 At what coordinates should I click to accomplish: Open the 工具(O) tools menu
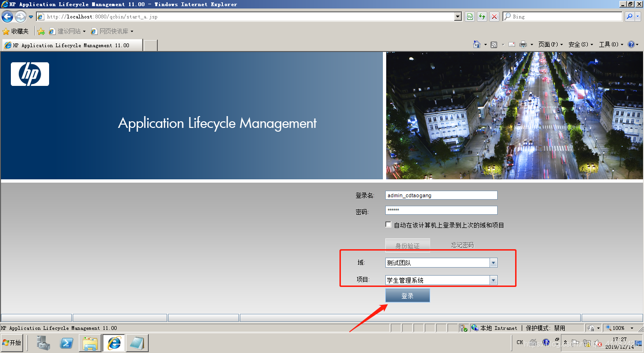point(611,44)
